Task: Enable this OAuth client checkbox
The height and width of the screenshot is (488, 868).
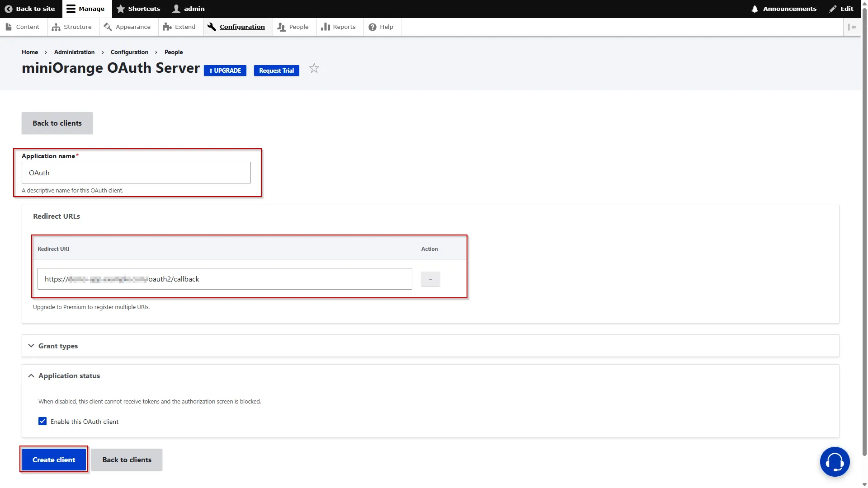Action: (x=42, y=421)
